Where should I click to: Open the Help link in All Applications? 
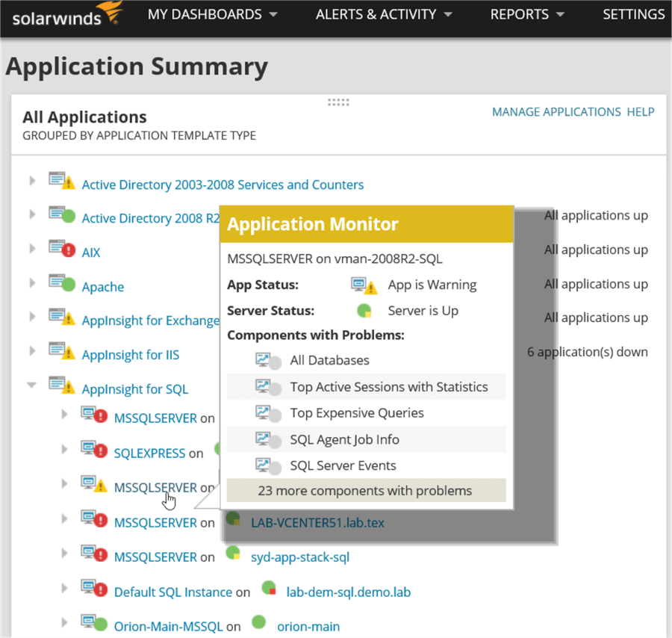(641, 112)
